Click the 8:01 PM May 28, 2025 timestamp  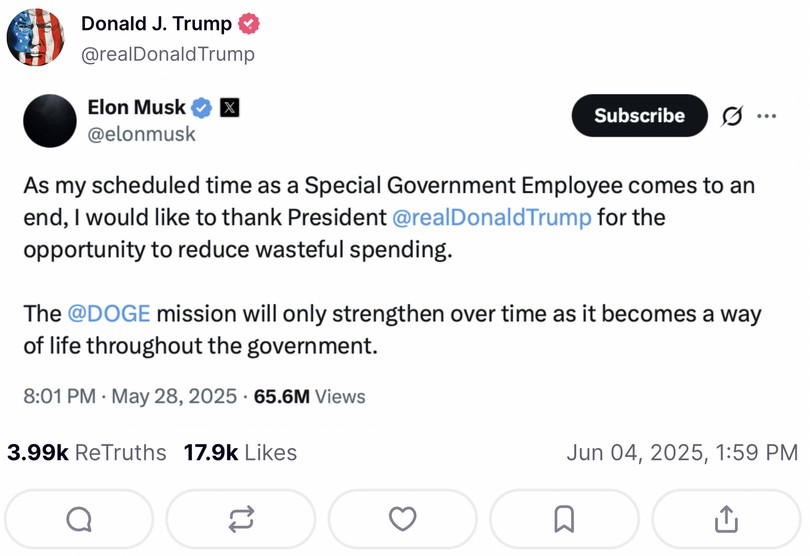[x=130, y=396]
